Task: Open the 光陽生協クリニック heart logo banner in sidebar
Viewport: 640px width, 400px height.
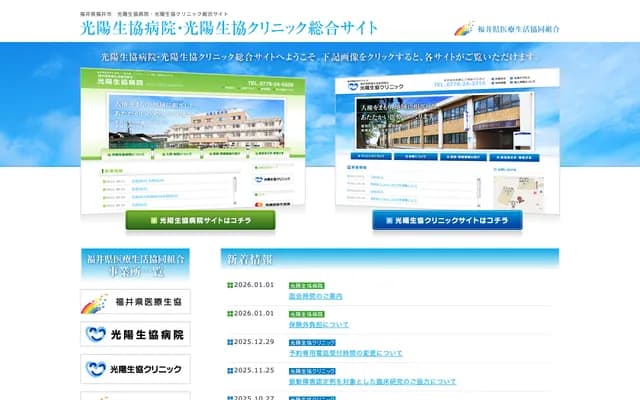Action: (135, 369)
